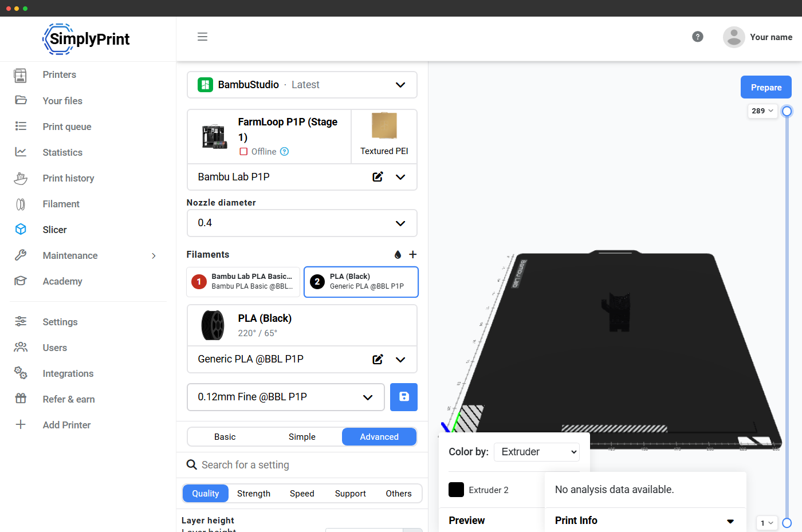Screen dimensions: 802x532
Task: Go to Print queue page
Action: click(x=67, y=127)
